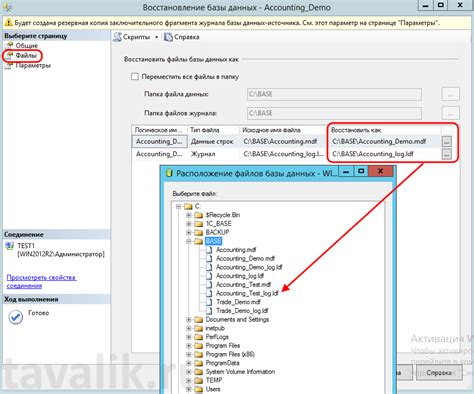Select file Accounting_Test.mdf
Viewport: 474px width, 394px height.
pyautogui.click(x=243, y=284)
